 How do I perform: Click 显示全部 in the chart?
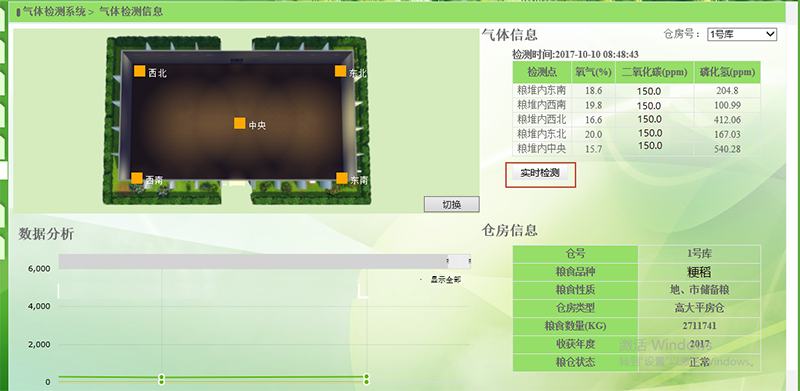[445, 280]
